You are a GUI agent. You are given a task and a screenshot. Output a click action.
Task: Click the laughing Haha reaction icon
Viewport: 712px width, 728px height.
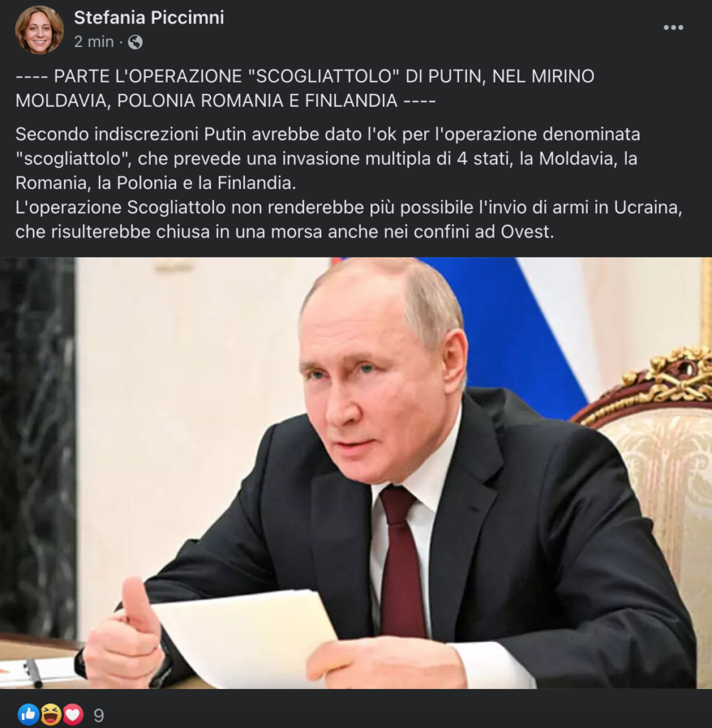pos(50,714)
